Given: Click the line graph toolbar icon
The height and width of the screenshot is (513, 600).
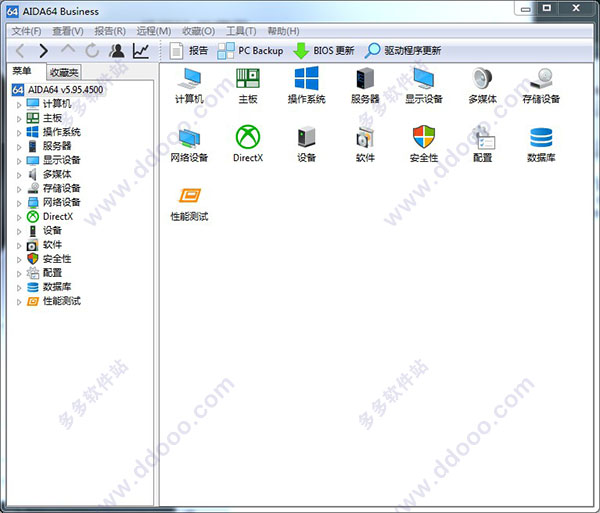Looking at the screenshot, I should pyautogui.click(x=141, y=50).
